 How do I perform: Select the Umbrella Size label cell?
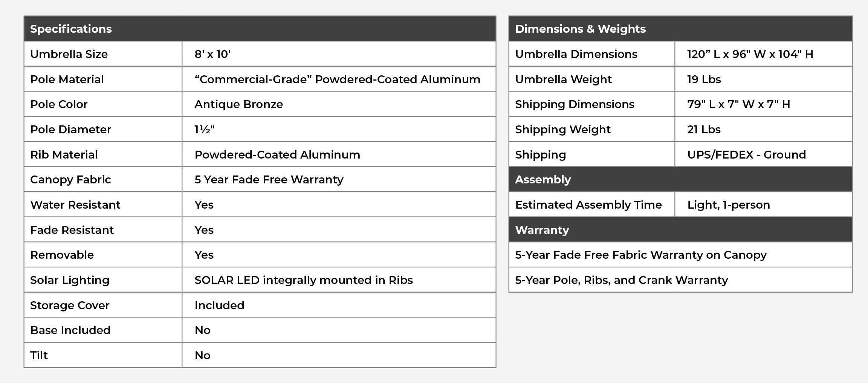click(x=69, y=54)
